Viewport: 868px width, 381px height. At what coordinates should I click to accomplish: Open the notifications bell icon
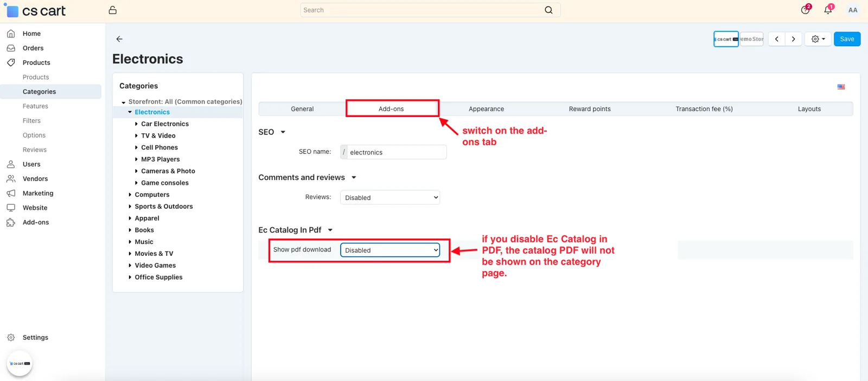(828, 10)
